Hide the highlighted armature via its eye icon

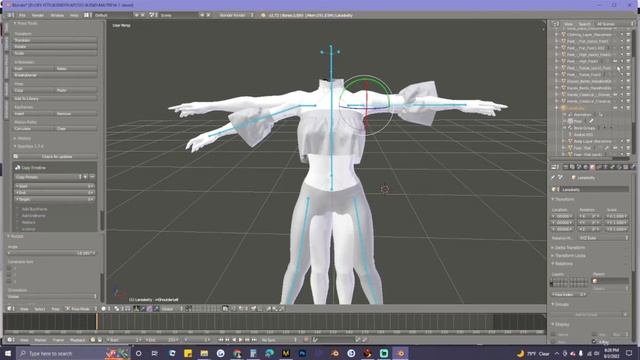[x=615, y=108]
